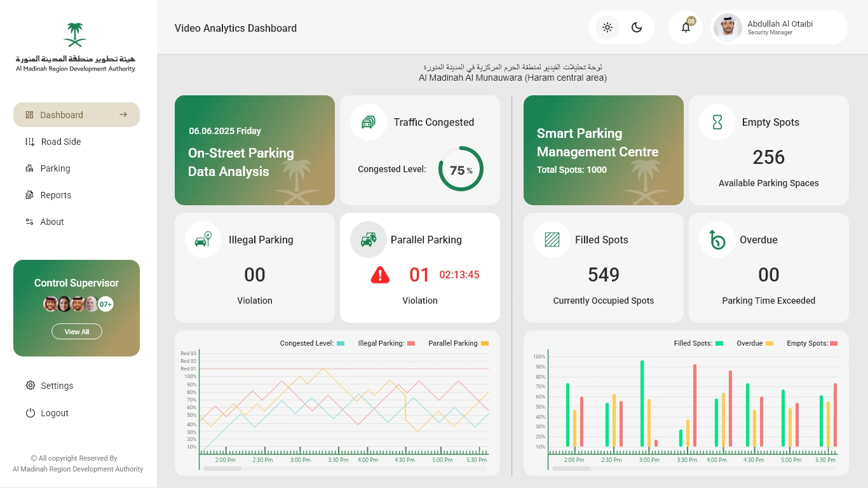Click the Illegal Parking car icon
The height and width of the screenshot is (488, 868).
203,240
